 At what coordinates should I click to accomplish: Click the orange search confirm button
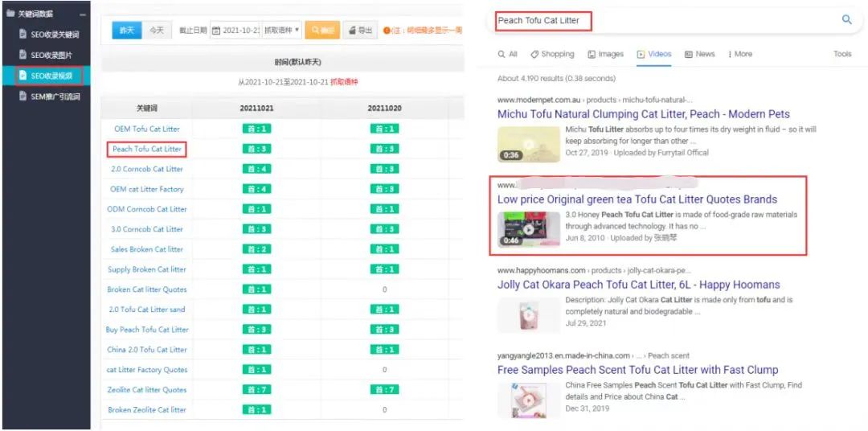322,31
